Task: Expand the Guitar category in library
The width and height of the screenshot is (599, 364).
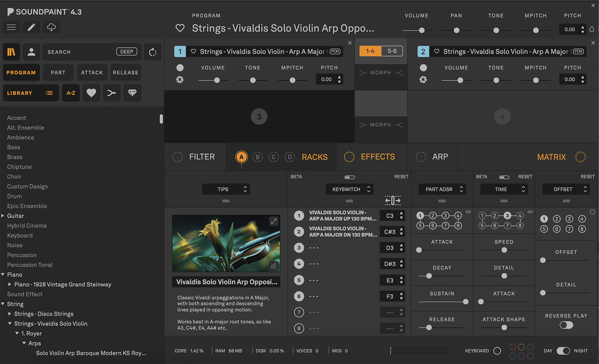Action: pos(3,216)
